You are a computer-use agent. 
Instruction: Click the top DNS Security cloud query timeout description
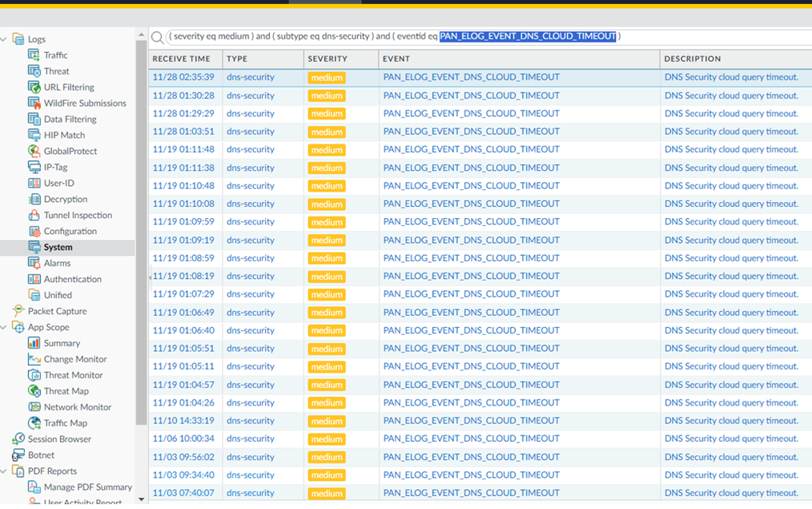[731, 77]
